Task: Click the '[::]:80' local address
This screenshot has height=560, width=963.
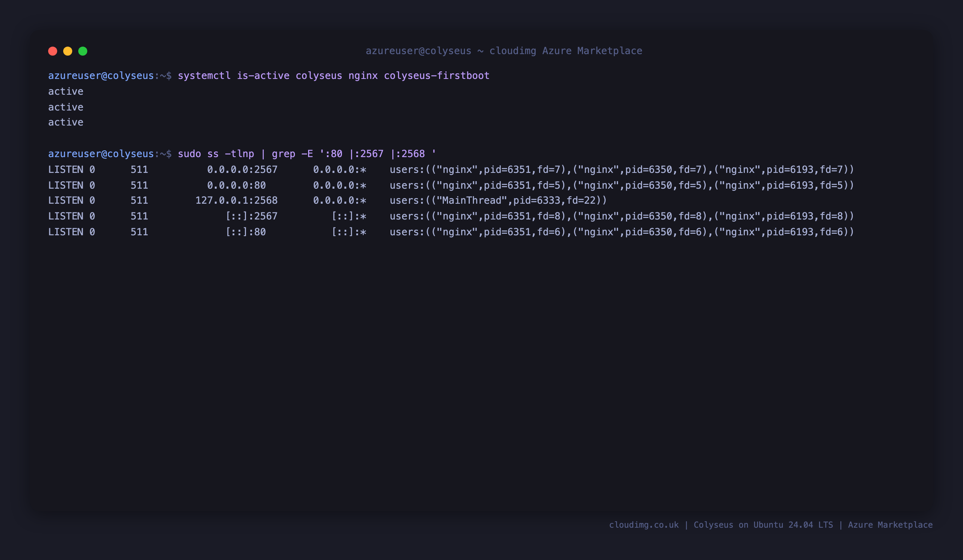Action: [245, 232]
